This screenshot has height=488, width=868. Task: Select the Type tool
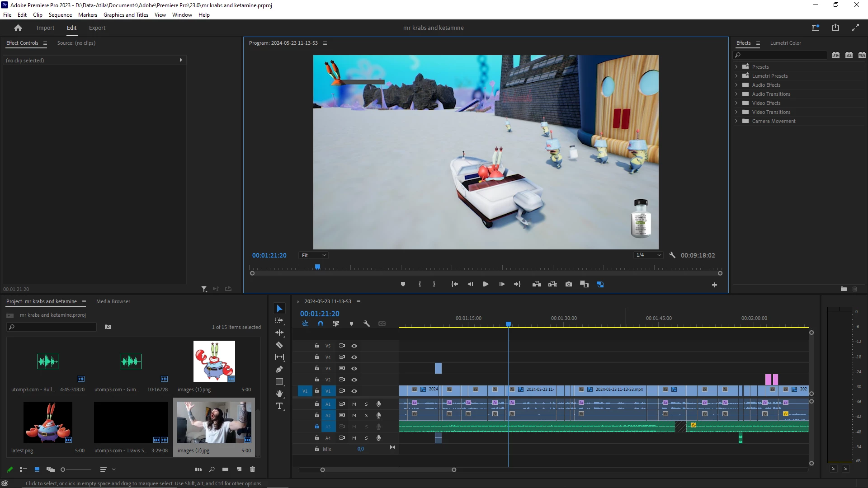(x=279, y=406)
